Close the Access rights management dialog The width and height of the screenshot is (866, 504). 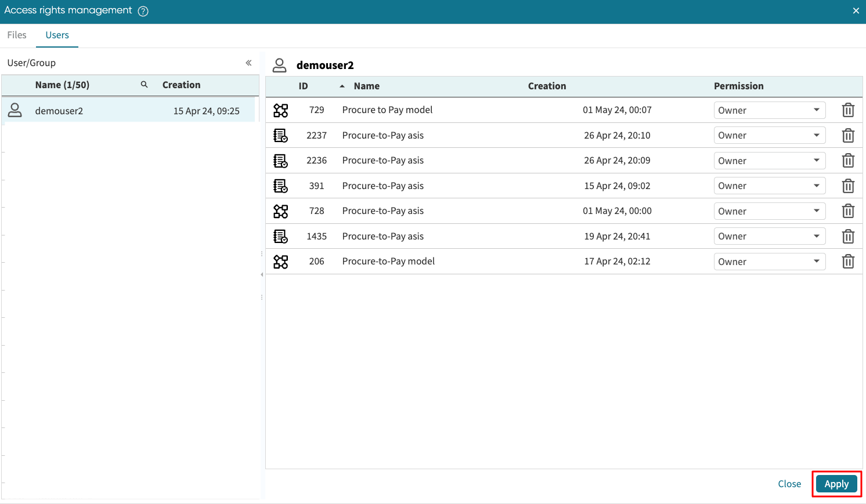(856, 11)
